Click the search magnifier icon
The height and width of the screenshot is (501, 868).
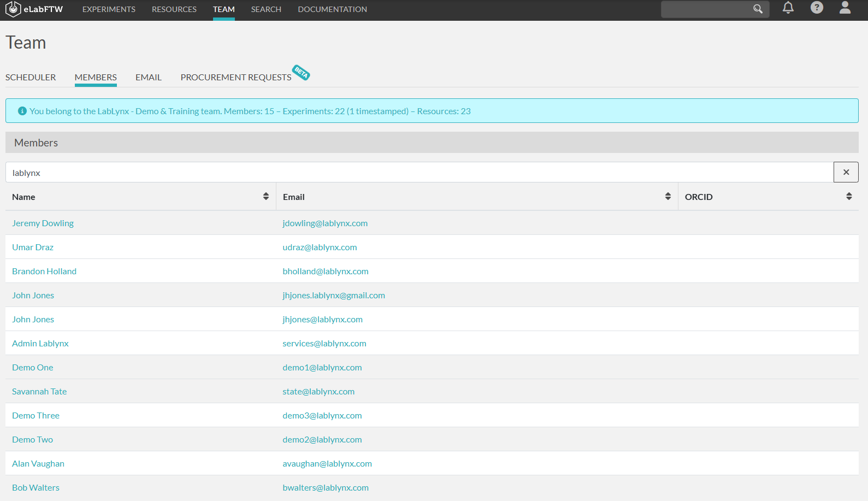(758, 9)
